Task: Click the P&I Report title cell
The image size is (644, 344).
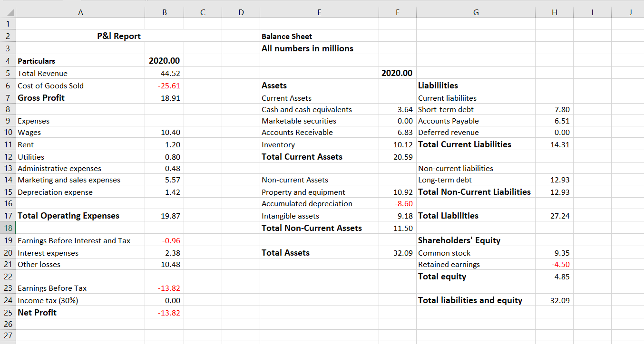Action: point(119,36)
